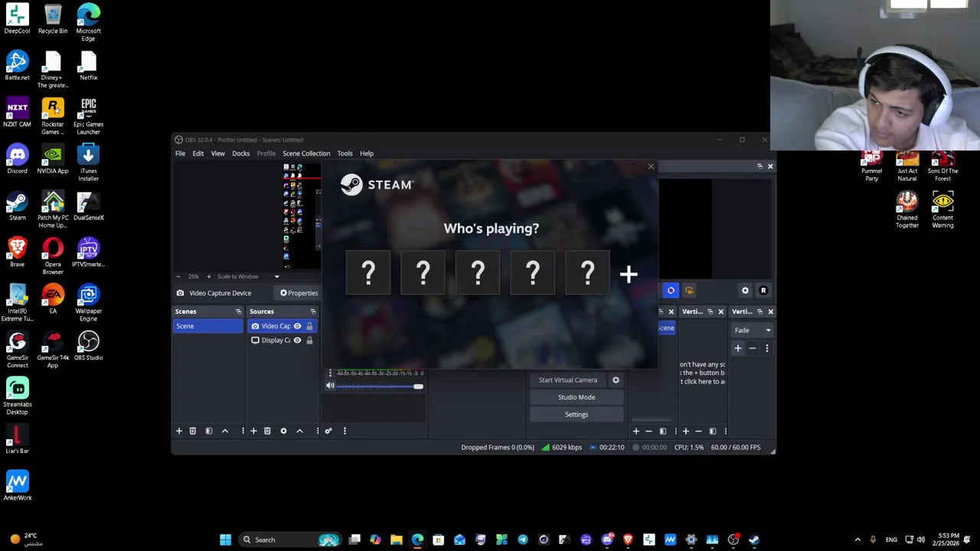Open the Docks menu in OBS
Viewport: 980px width, 551px height.
[x=241, y=153]
